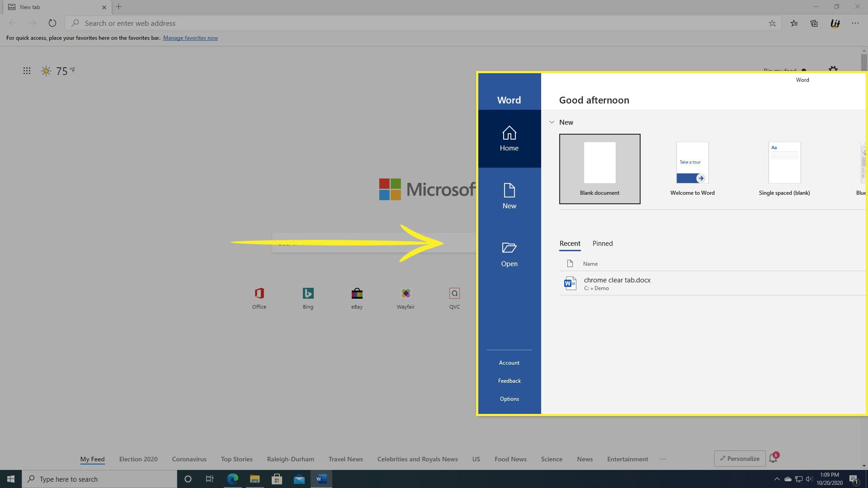Switch to the Recent tab in Word
The image size is (868, 488).
tap(570, 243)
